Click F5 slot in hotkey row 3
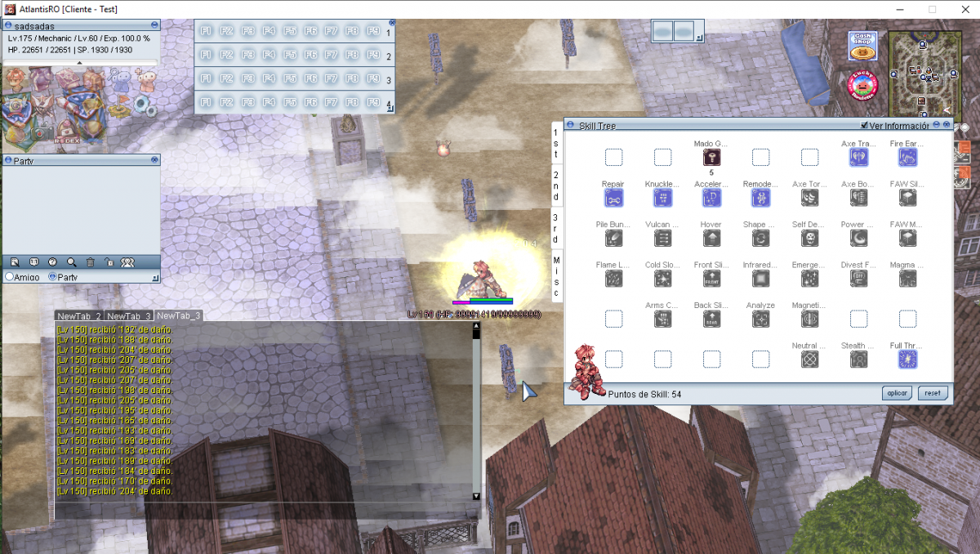The image size is (980, 554). pos(289,79)
